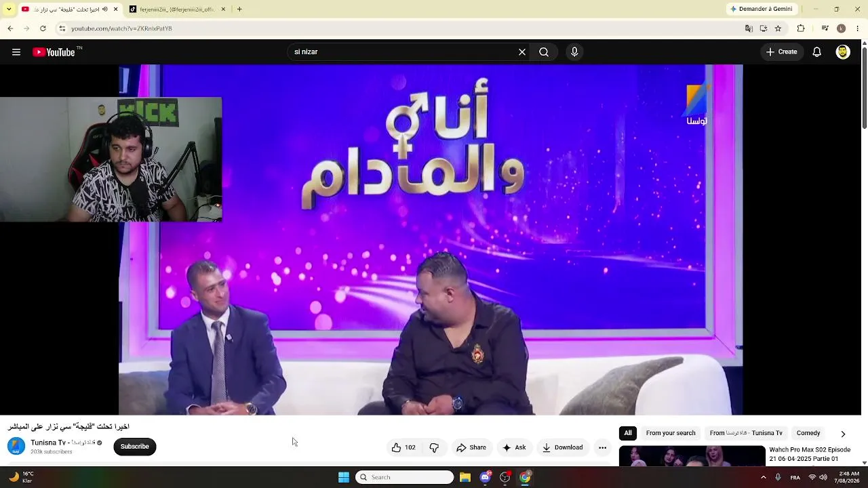Image resolution: width=868 pixels, height=488 pixels.
Task: Click the Windows taskbar search box
Action: (x=405, y=477)
